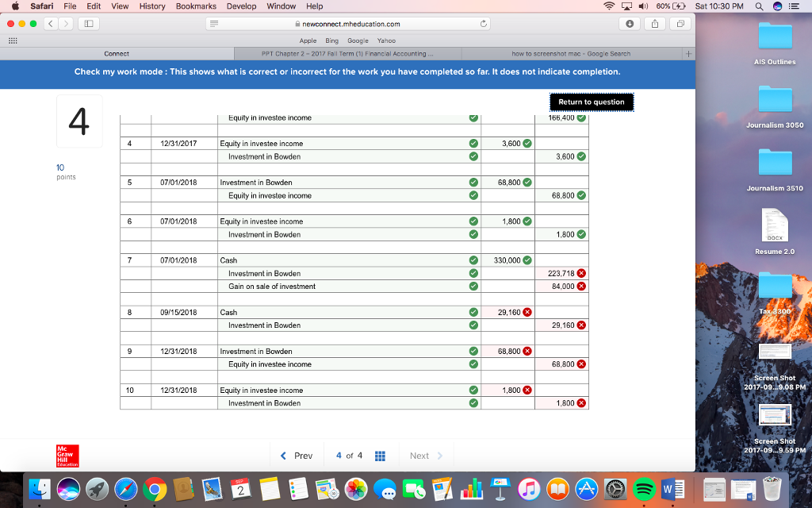Launch Siri from the dock
Viewport: 812px width, 508px height.
[x=68, y=489]
